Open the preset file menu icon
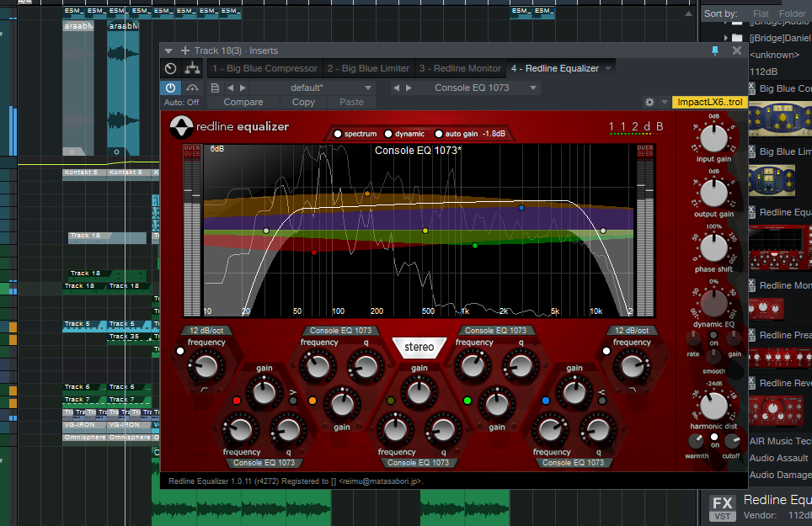 click(215, 88)
